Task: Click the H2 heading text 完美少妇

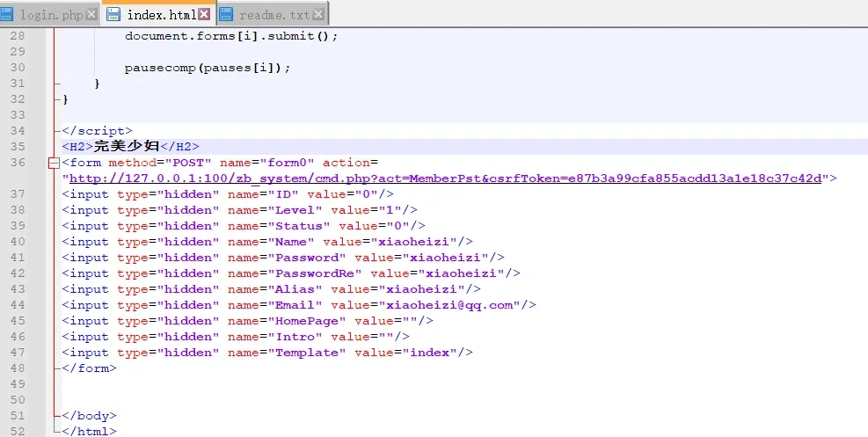Action: click(x=127, y=146)
